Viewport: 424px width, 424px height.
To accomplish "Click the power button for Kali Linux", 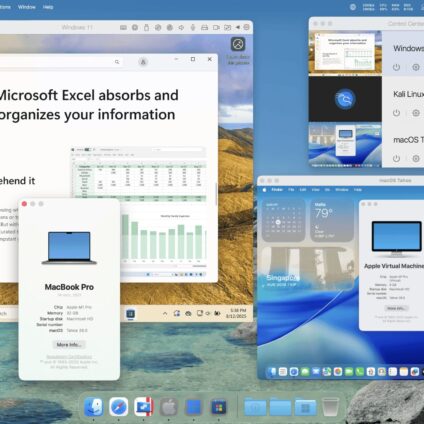I will [396, 113].
